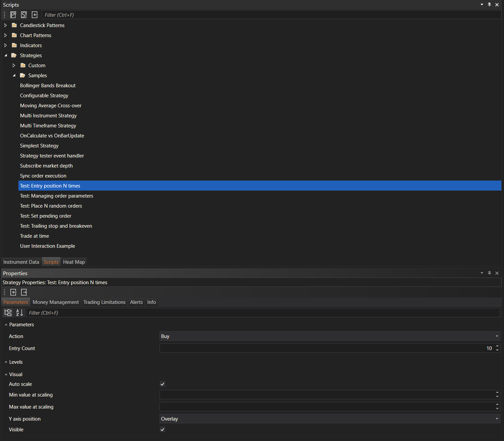Click the import arrow icon in Scripts toolbar
This screenshot has width=504, height=441.
[x=35, y=15]
